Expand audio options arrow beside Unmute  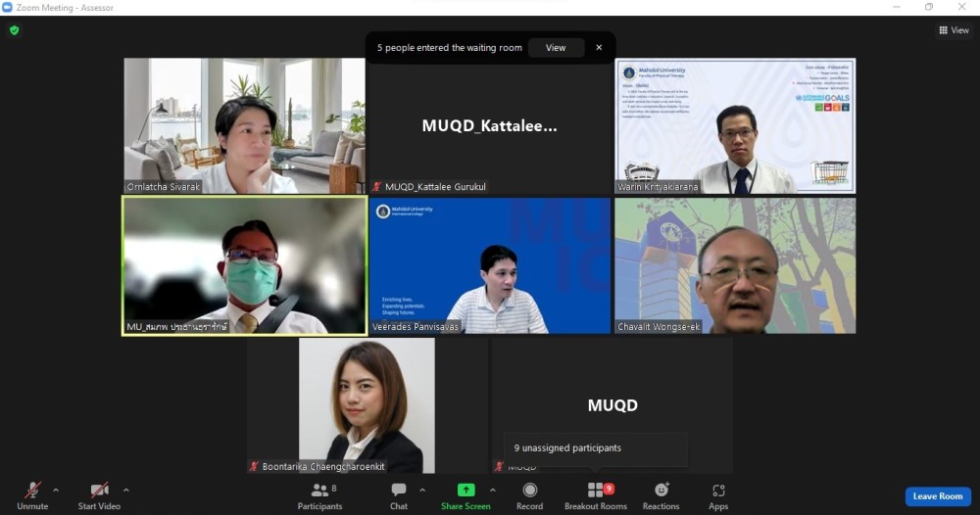point(56,490)
